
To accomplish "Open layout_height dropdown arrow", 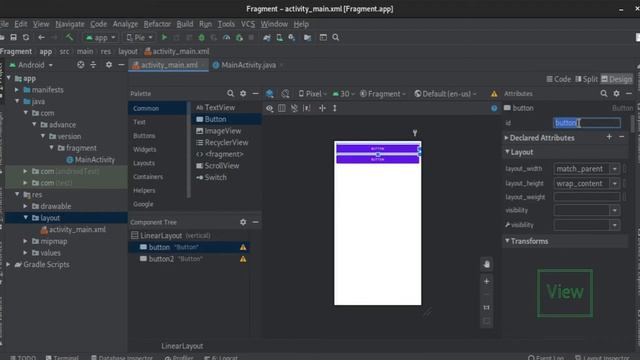I will [x=615, y=184].
